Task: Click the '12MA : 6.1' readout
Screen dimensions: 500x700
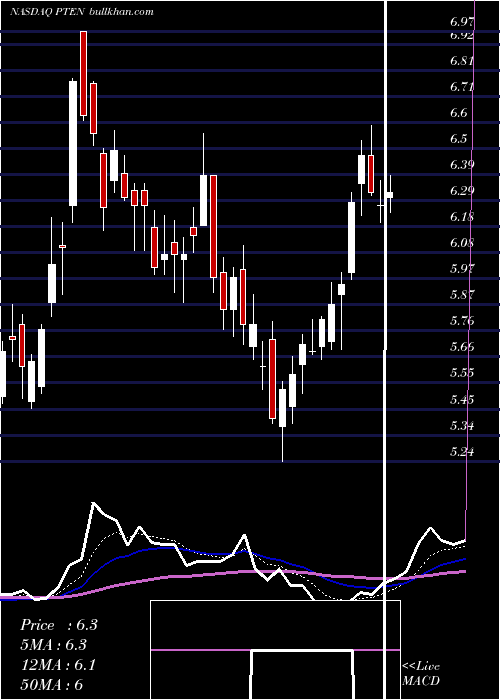Action: pos(58,665)
